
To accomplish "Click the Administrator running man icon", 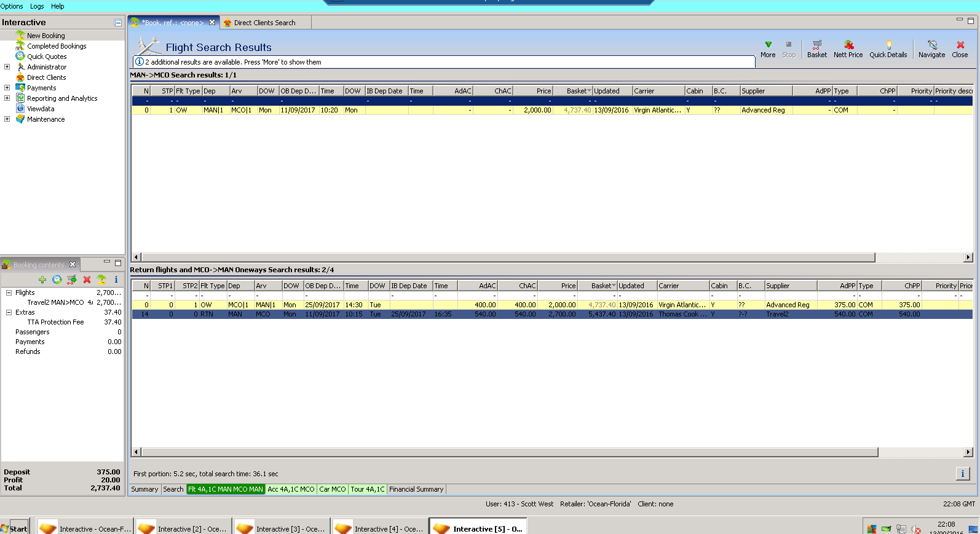I will 20,67.
